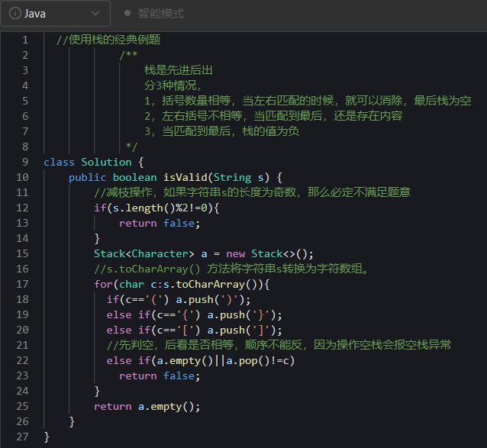The width and height of the screenshot is (487, 448).
Task: Click comment //使用栈的经典例题
Action: [x=108, y=40]
